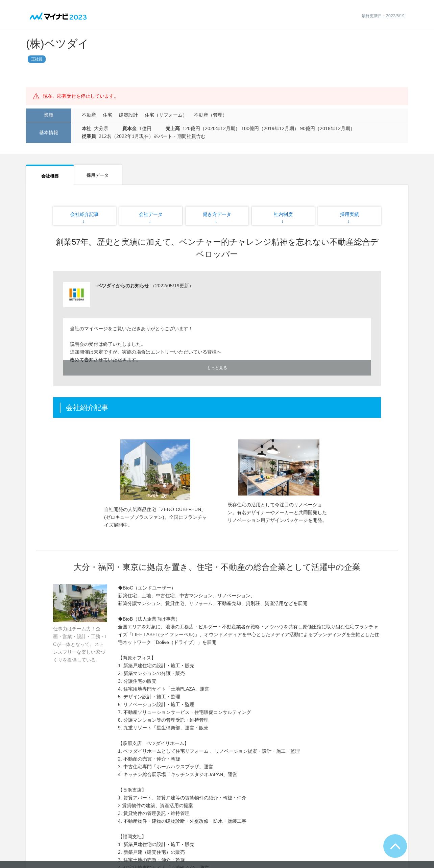Click the 建築設計 industry text
This screenshot has height=868, width=434.
128,115
